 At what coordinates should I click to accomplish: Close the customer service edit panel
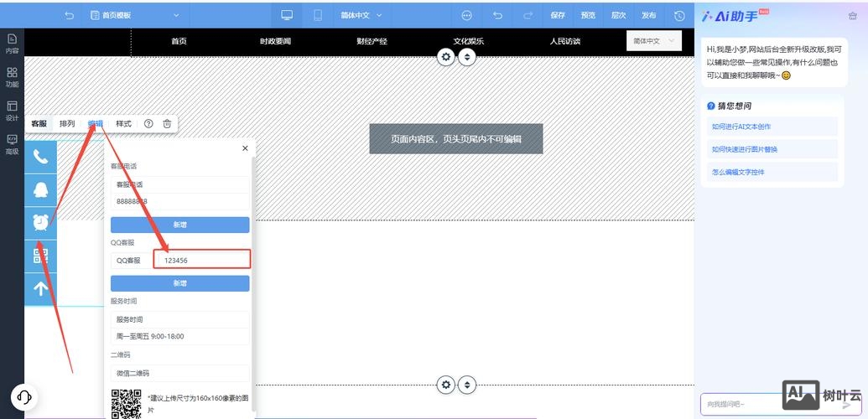click(245, 148)
